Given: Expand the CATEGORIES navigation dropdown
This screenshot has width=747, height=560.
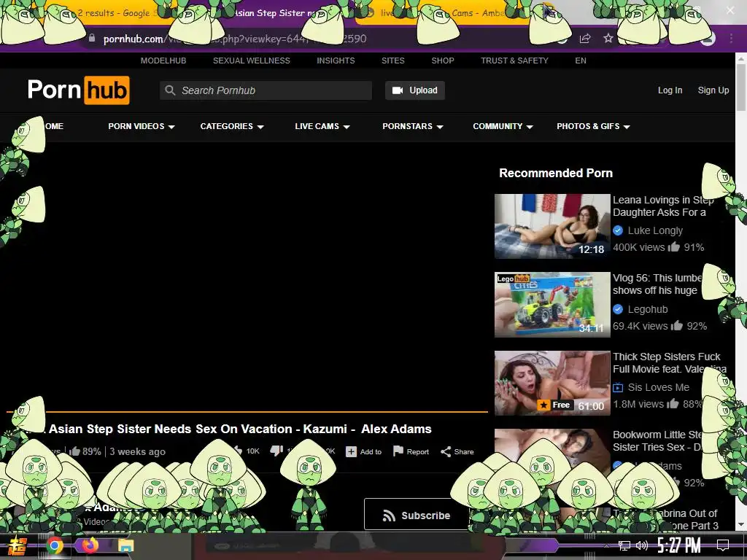Looking at the screenshot, I should coord(232,126).
